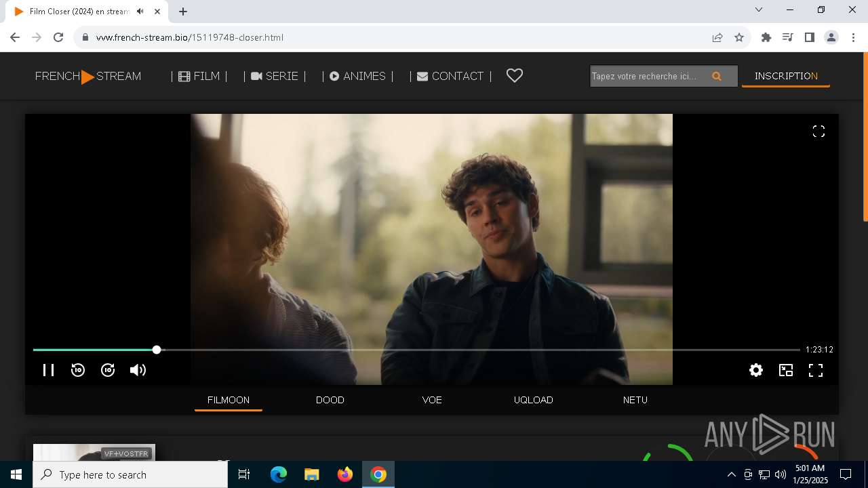Image resolution: width=868 pixels, height=488 pixels.
Task: Open video player settings gear
Action: (x=756, y=370)
